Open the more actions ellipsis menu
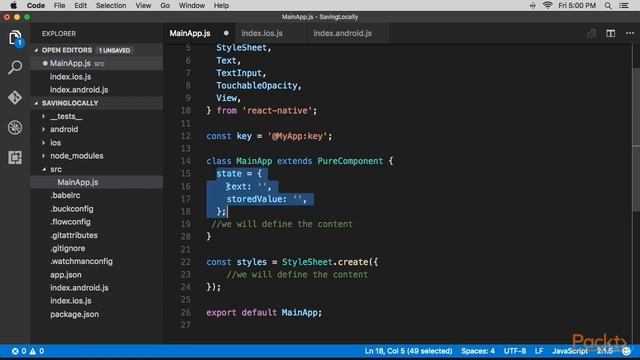640x360 pixels. coord(630,33)
